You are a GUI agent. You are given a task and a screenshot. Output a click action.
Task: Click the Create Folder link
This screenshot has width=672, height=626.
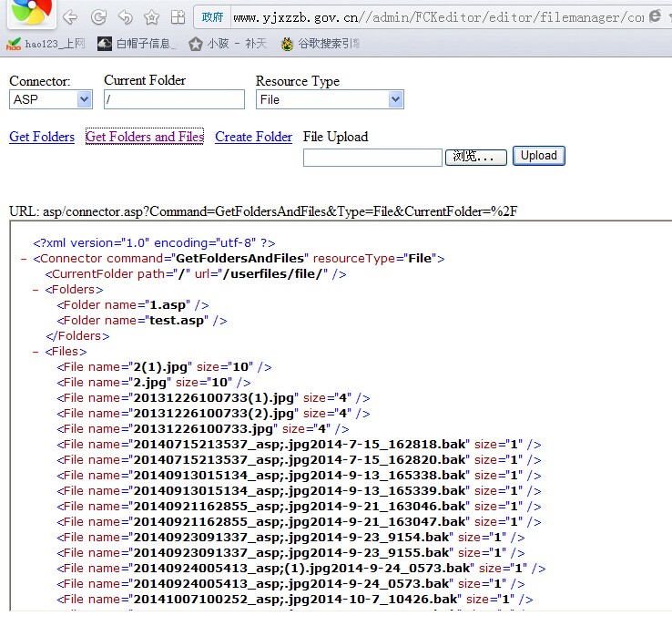254,137
